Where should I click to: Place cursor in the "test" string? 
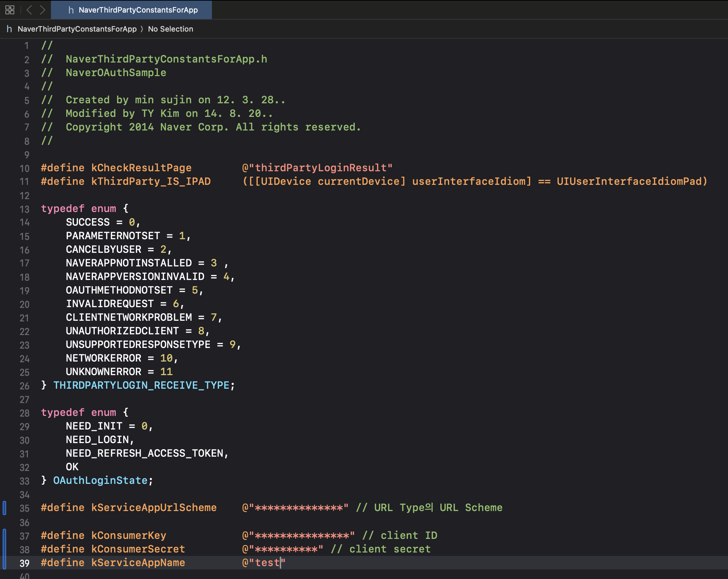tap(267, 563)
